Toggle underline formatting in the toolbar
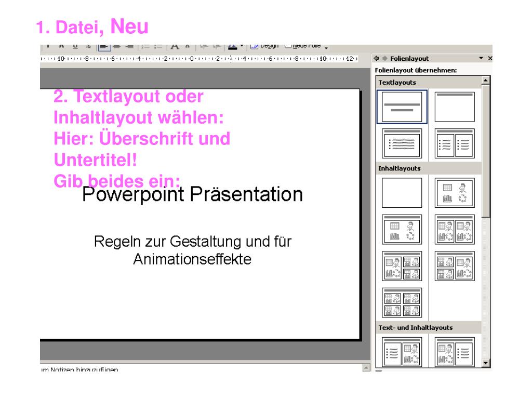The width and height of the screenshot is (532, 399). [75, 47]
